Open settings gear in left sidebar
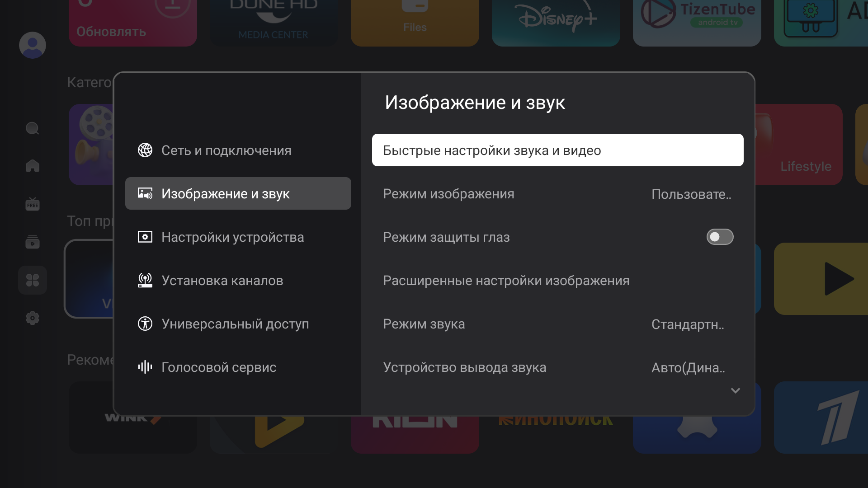This screenshot has width=868, height=488. point(32,318)
